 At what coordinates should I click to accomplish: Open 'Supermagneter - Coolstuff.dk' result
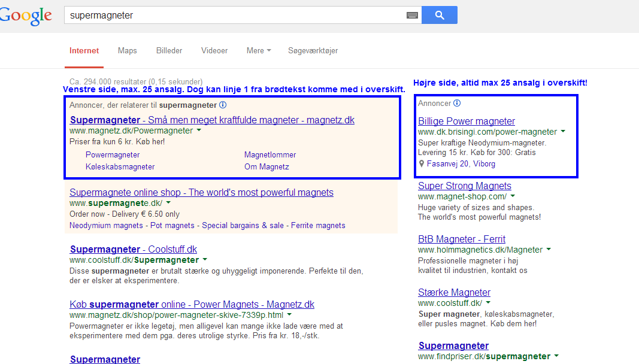click(x=134, y=249)
